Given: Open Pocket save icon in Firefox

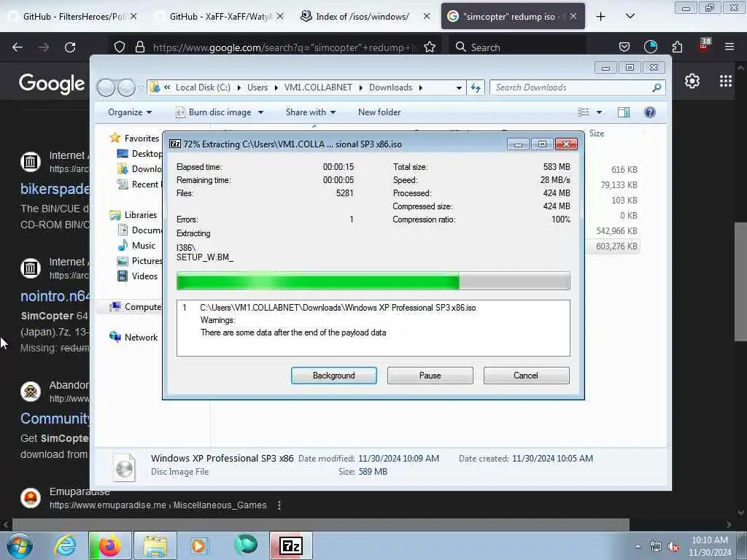Looking at the screenshot, I should click(624, 47).
